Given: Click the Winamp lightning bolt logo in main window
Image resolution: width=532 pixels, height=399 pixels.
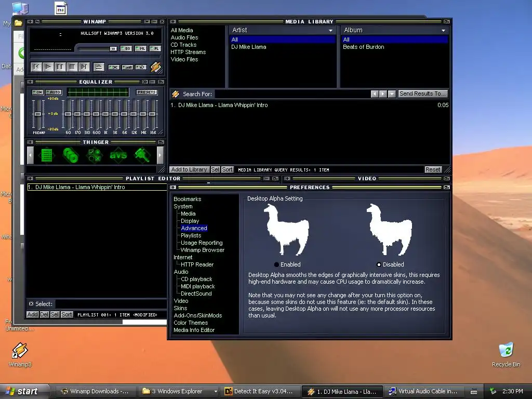Looking at the screenshot, I should point(156,67).
